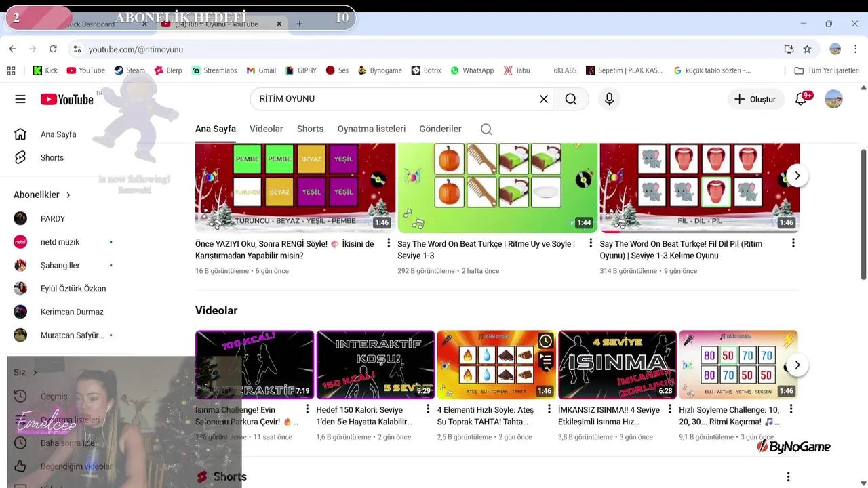Viewport: 868px width, 488px height.
Task: Open Shorts section options menu
Action: pos(788,477)
